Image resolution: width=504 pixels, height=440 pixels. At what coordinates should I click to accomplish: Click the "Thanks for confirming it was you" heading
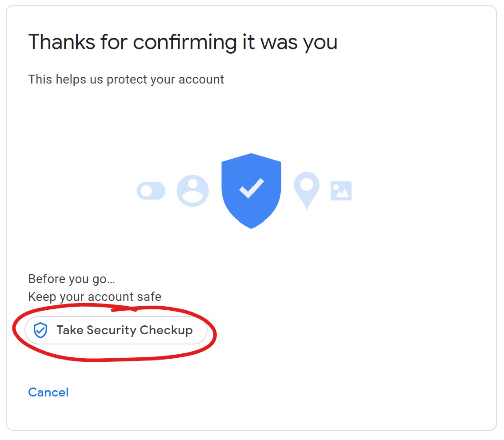pos(183,42)
